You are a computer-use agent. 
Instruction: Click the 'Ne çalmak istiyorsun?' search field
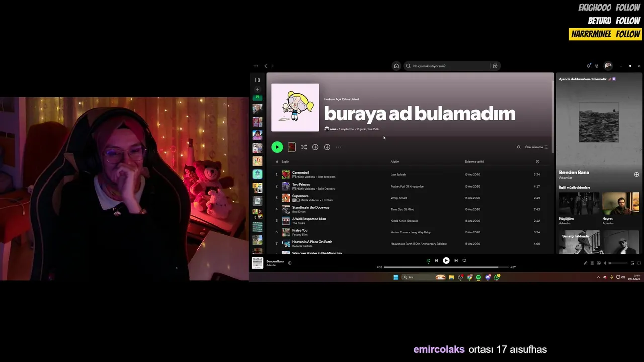(448, 66)
